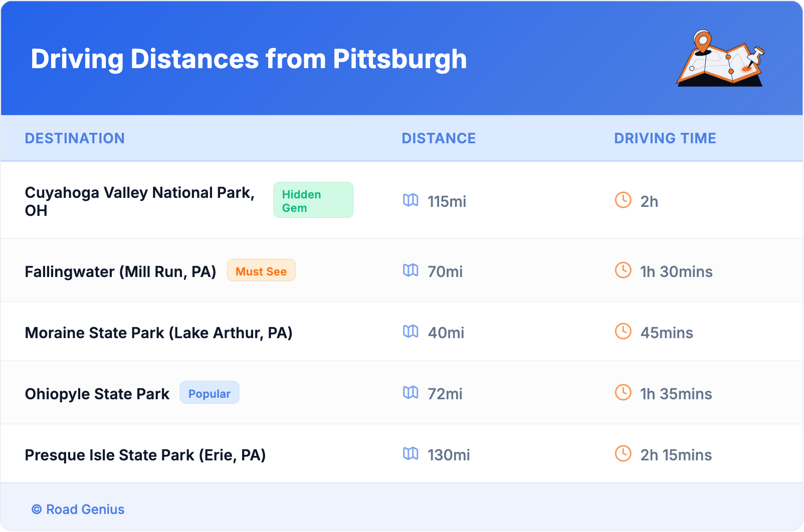Click the clock icon next to 2h 15mins
Screen dimensions: 804x532
[x=623, y=453]
